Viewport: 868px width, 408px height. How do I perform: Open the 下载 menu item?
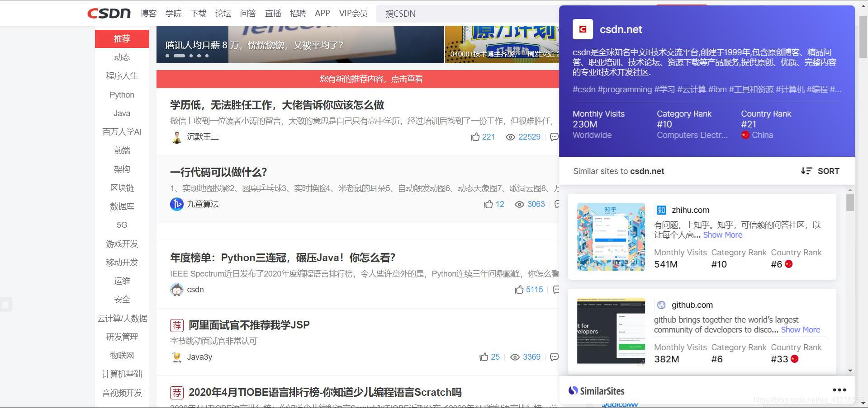[198, 14]
